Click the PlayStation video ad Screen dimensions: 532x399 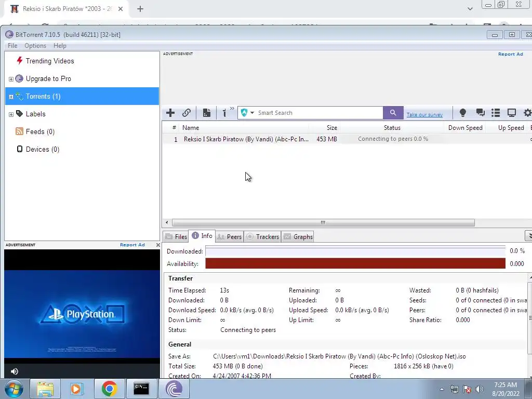82,314
